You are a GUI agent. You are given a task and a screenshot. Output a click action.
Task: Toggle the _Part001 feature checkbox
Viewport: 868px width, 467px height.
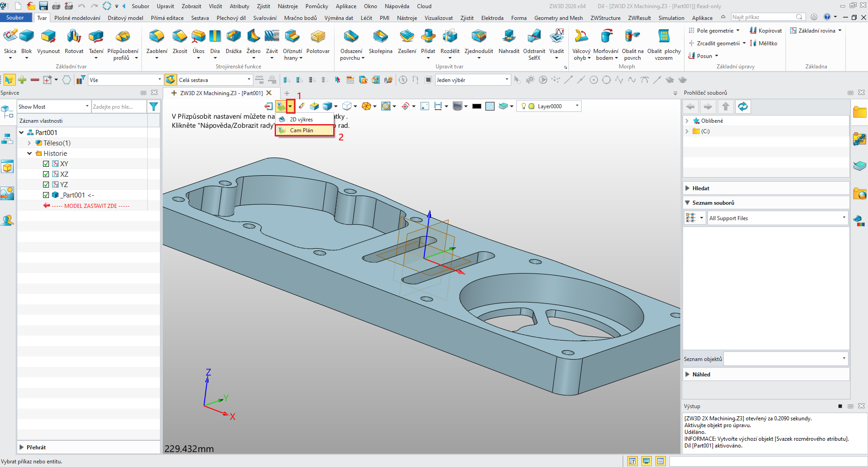coord(46,195)
